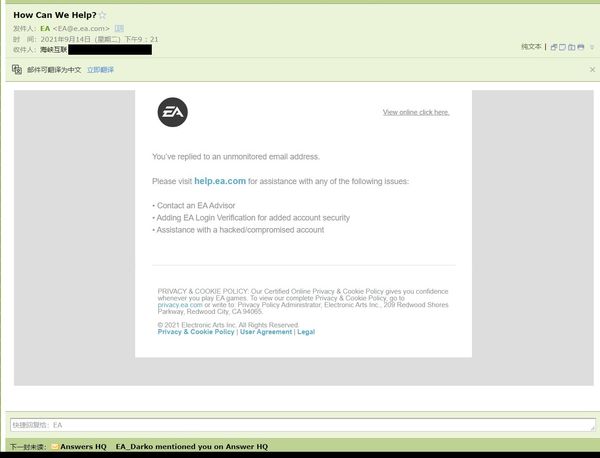Screen dimensions: 600x458
Task: Expand more actions arrow after printer icon
Action: [x=592, y=47]
